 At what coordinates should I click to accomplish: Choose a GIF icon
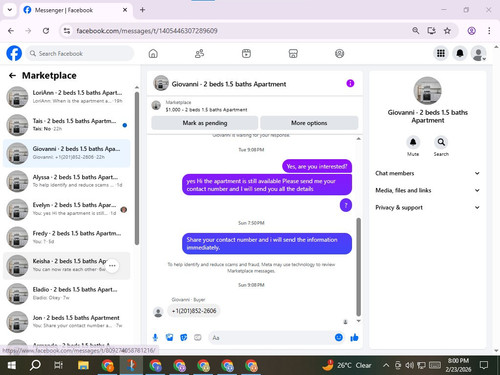click(x=198, y=338)
